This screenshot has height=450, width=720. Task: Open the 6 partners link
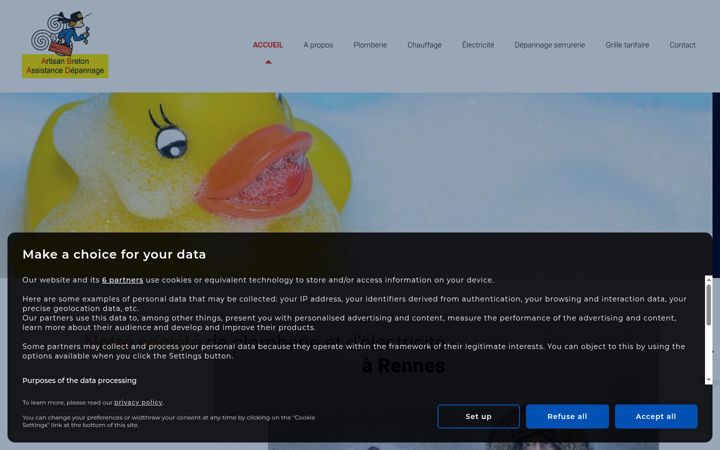(x=123, y=280)
